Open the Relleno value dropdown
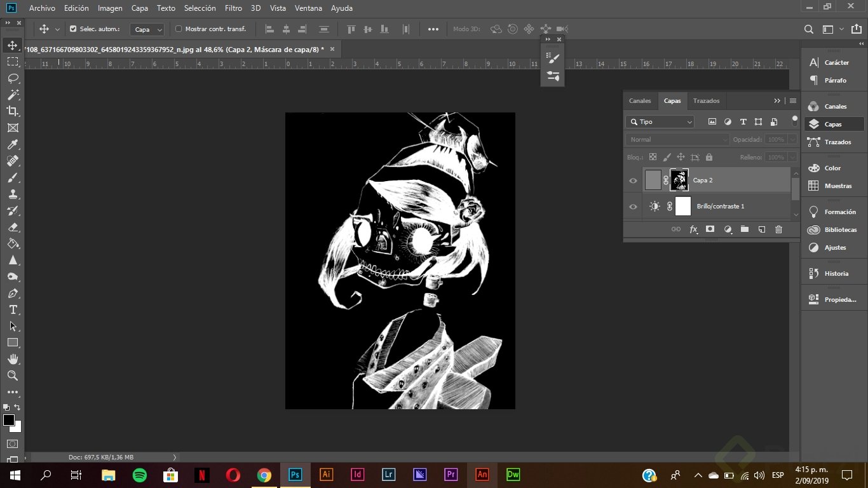Viewport: 868px width, 488px height. coord(792,157)
